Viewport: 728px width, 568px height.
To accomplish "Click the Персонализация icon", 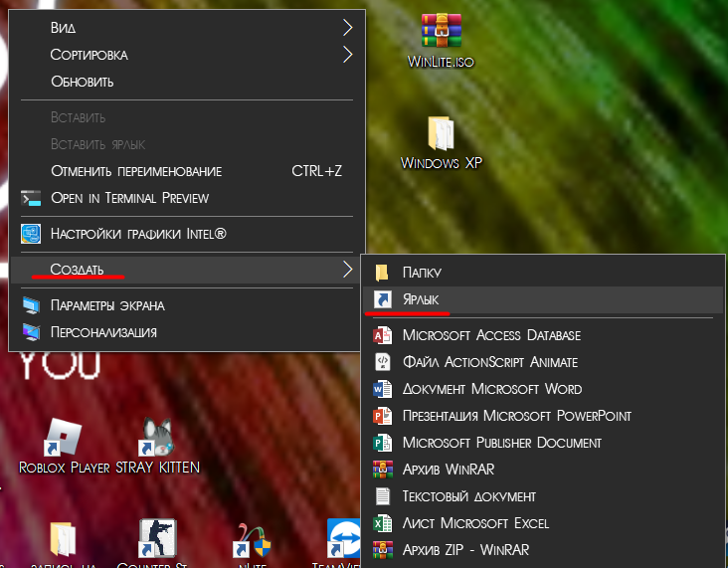I will [x=31, y=332].
